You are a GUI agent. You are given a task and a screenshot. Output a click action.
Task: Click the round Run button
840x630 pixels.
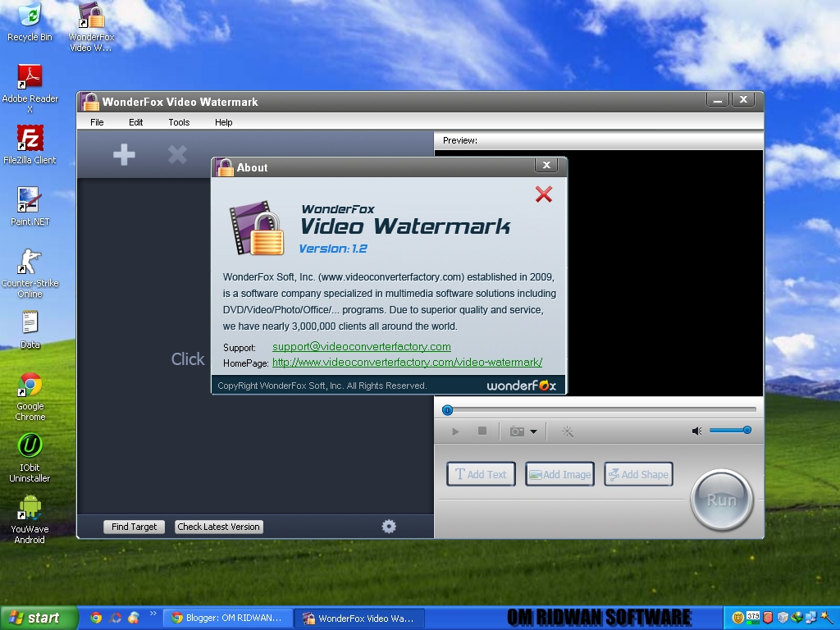[722, 500]
